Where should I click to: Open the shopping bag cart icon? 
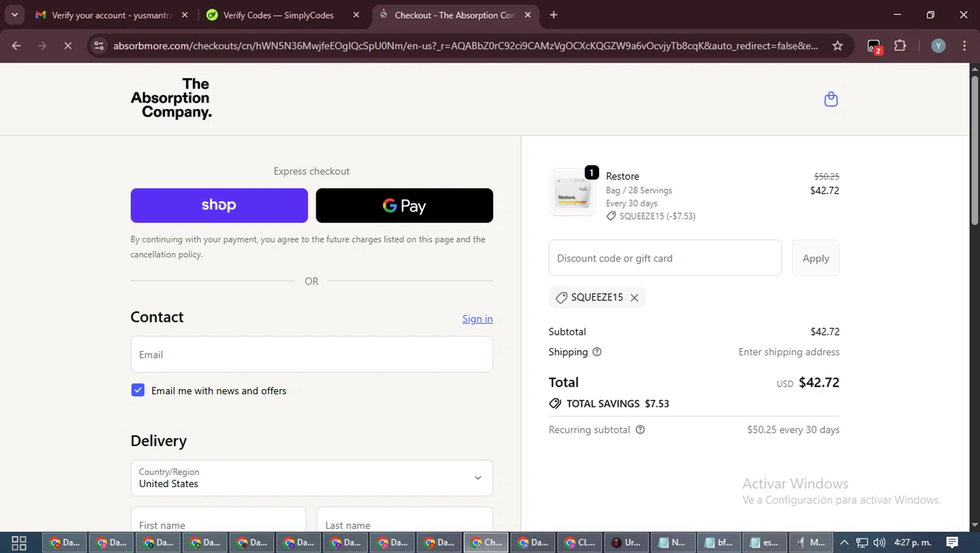point(831,99)
